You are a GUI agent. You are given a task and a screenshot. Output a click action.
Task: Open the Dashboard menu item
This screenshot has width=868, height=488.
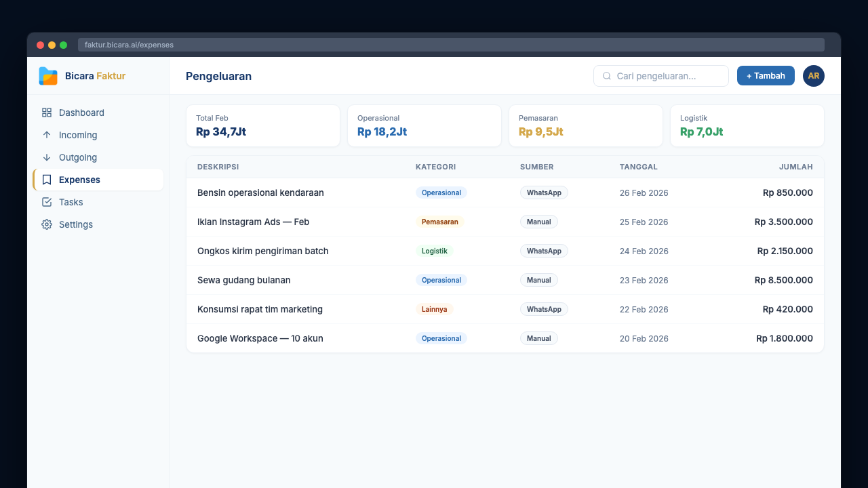click(x=81, y=113)
